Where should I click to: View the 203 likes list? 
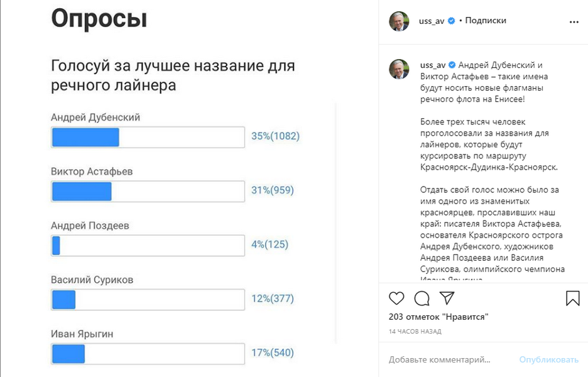438,317
